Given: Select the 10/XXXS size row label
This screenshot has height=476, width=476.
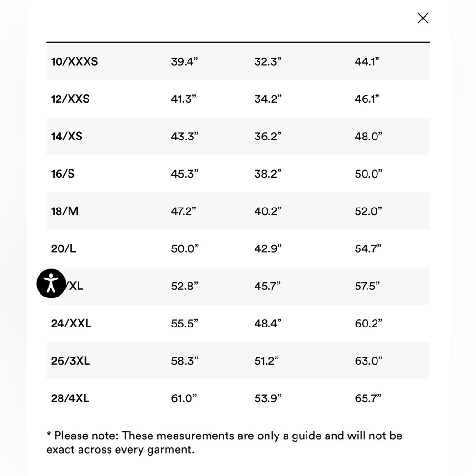Looking at the screenshot, I should coord(74,61).
